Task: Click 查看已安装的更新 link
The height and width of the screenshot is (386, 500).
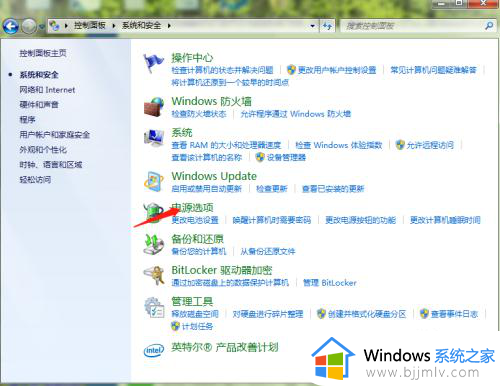Action: click(333, 189)
